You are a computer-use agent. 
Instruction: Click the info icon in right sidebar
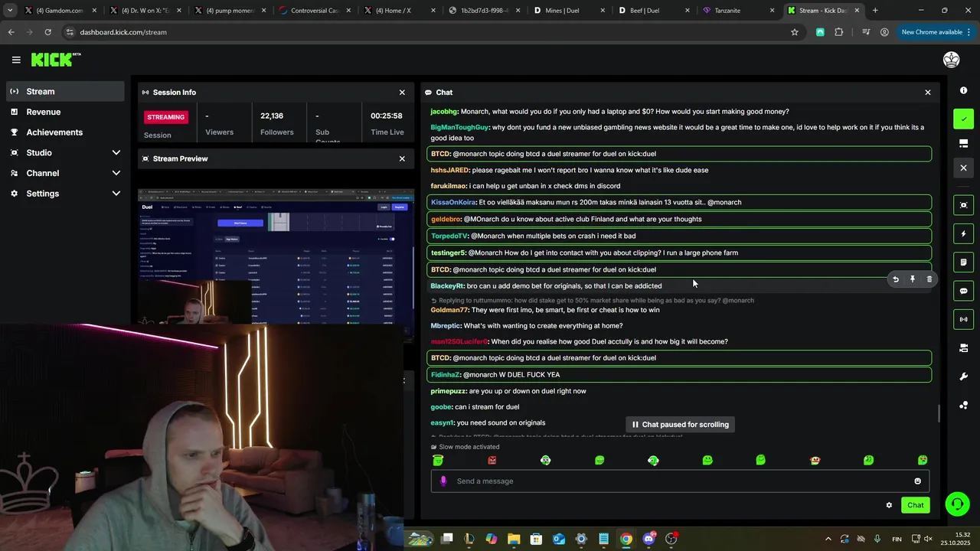[x=963, y=90]
